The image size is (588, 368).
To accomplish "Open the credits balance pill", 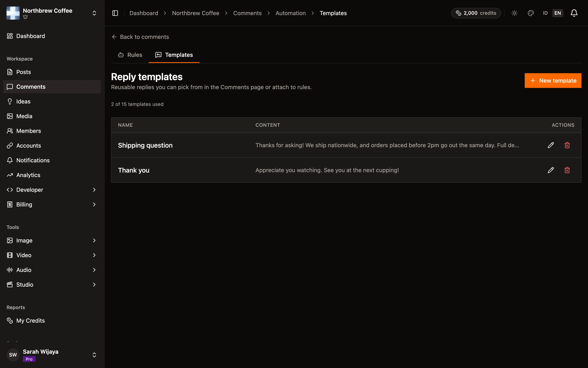I will pos(476,13).
